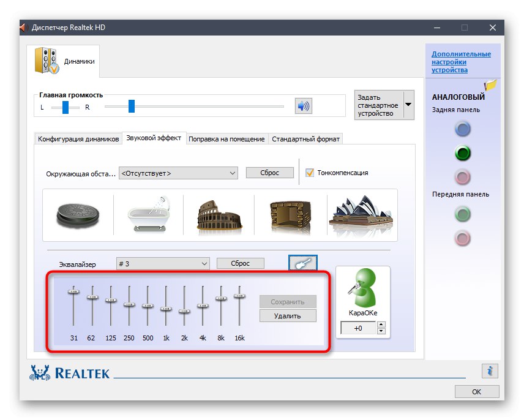Click the 1k equalizer slider handle

pos(166,309)
